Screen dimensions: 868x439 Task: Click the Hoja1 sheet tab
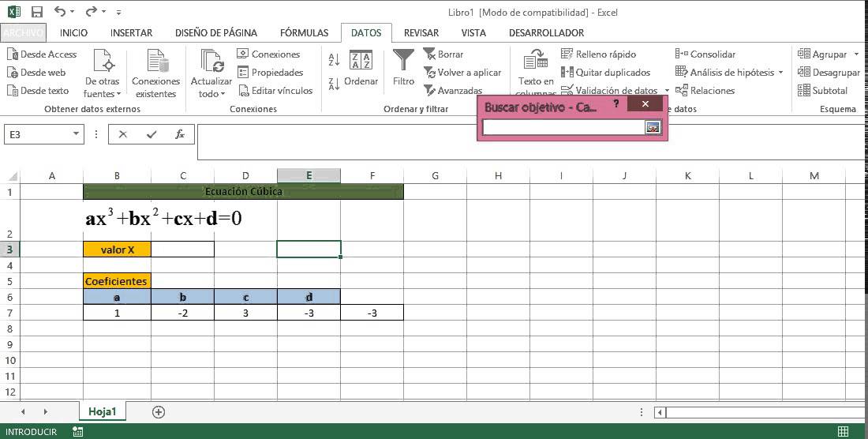103,412
